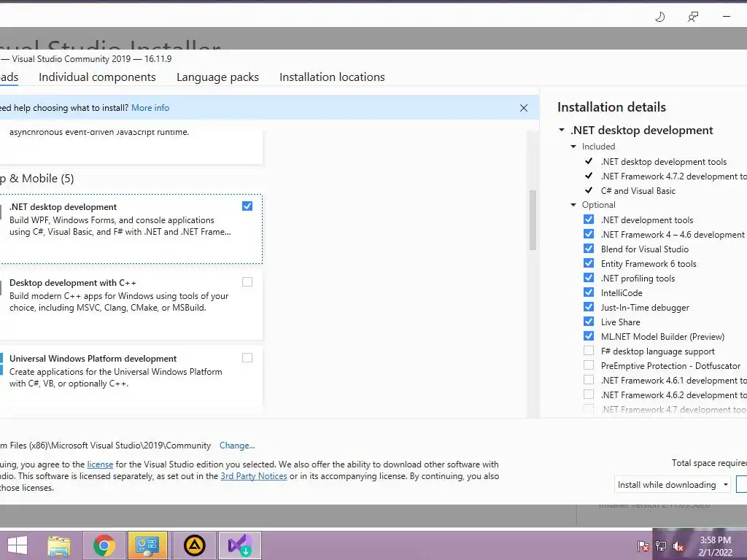The width and height of the screenshot is (747, 560).
Task: Enable PreEmptive Protection - Dotfuscator
Action: point(589,366)
